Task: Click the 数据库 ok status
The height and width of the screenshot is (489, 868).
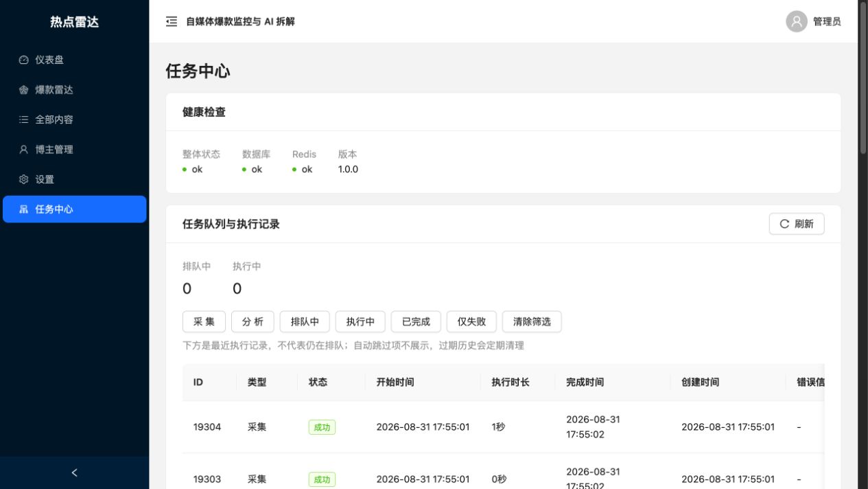Action: point(252,169)
